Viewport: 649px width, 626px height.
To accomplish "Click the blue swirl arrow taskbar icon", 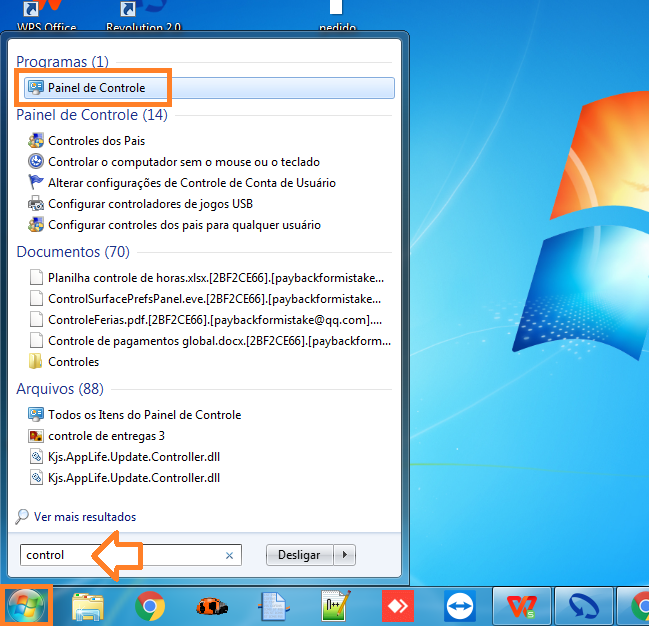I will 584,606.
